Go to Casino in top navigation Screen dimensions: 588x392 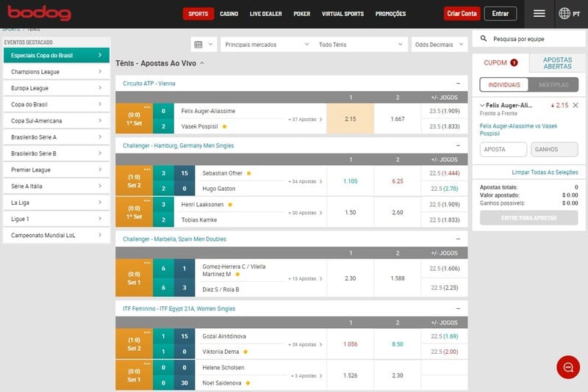[229, 13]
